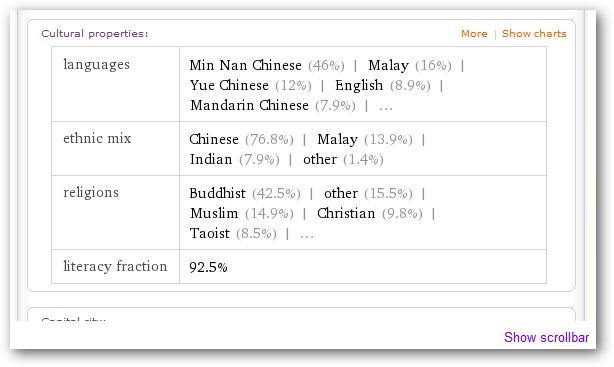Click Christian in the religions row
The image size is (614, 367).
(x=346, y=213)
